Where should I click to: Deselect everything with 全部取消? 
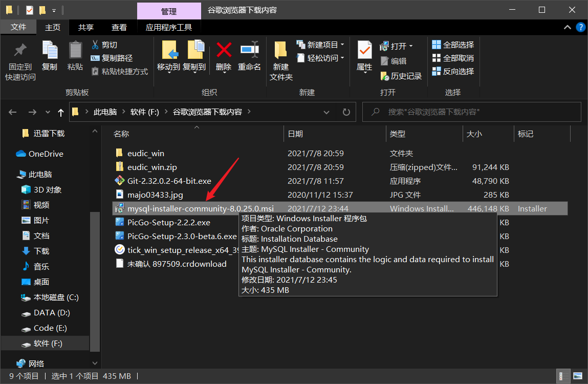(453, 58)
